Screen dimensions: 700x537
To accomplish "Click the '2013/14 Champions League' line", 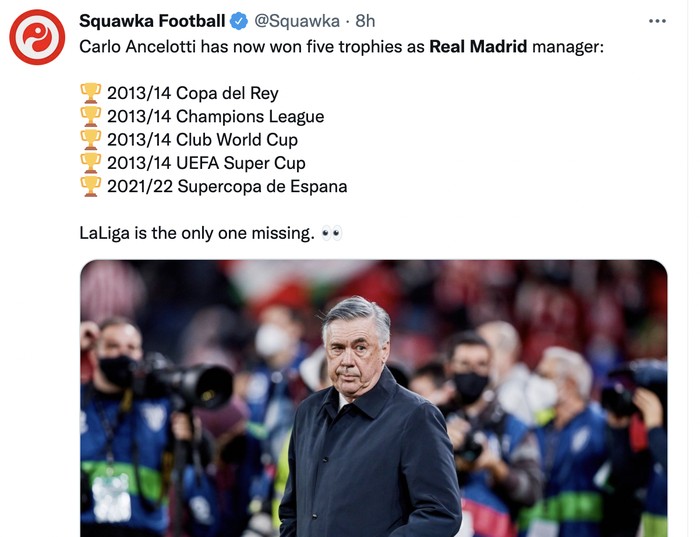I will pyautogui.click(x=215, y=116).
